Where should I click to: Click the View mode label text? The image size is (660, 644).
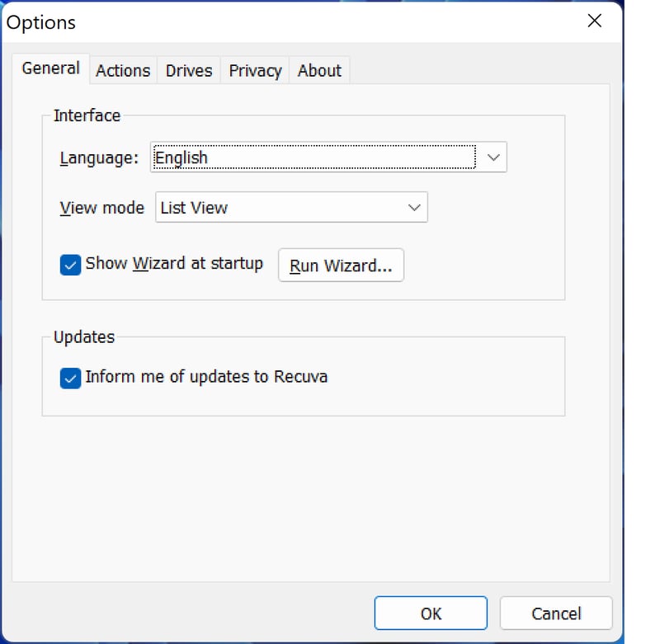point(102,208)
